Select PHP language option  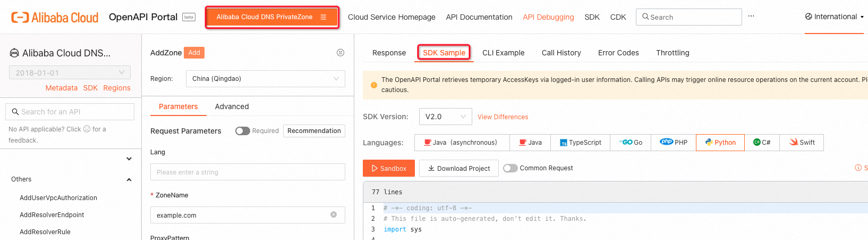tap(674, 143)
